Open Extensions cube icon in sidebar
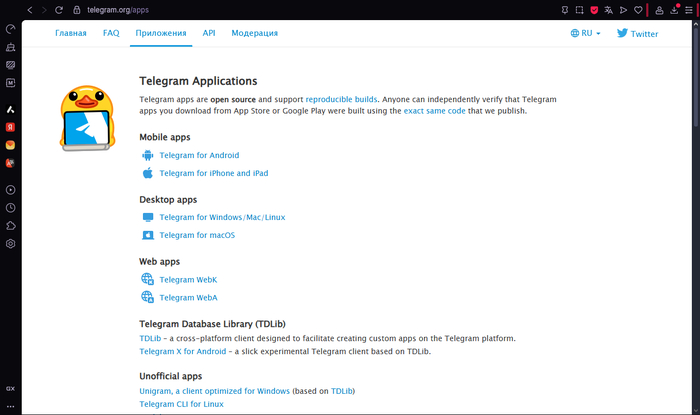The height and width of the screenshot is (415, 700). [10, 226]
